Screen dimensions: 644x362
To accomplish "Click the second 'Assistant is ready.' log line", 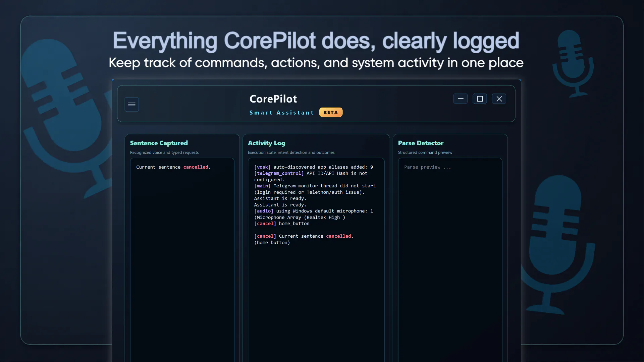I will pyautogui.click(x=280, y=205).
